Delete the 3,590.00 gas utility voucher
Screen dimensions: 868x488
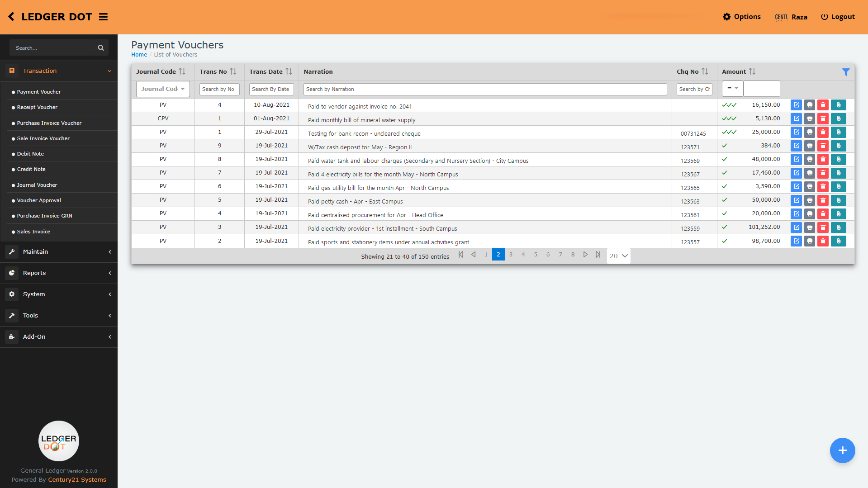[823, 186]
